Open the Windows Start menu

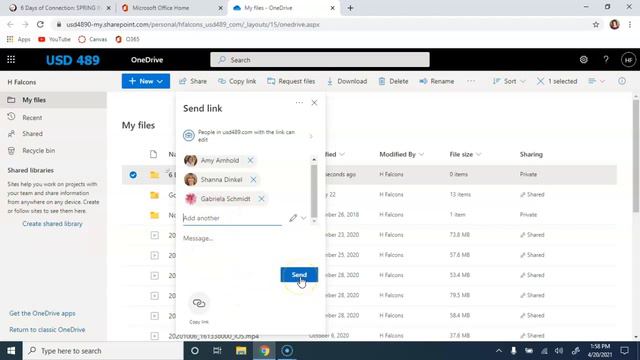(11, 351)
